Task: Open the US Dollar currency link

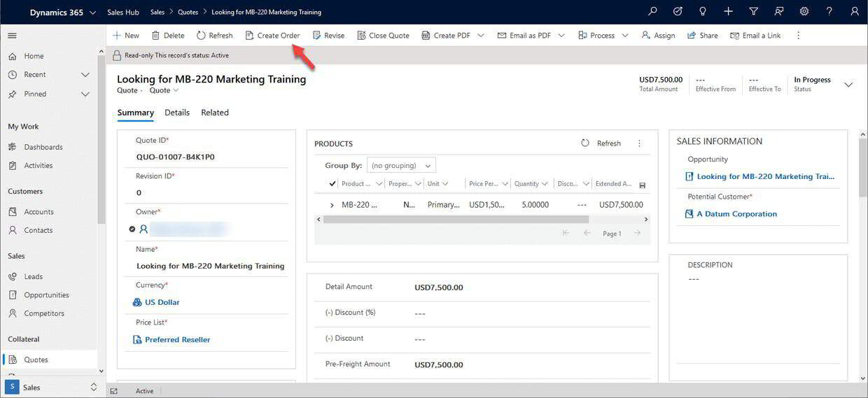Action: [162, 302]
